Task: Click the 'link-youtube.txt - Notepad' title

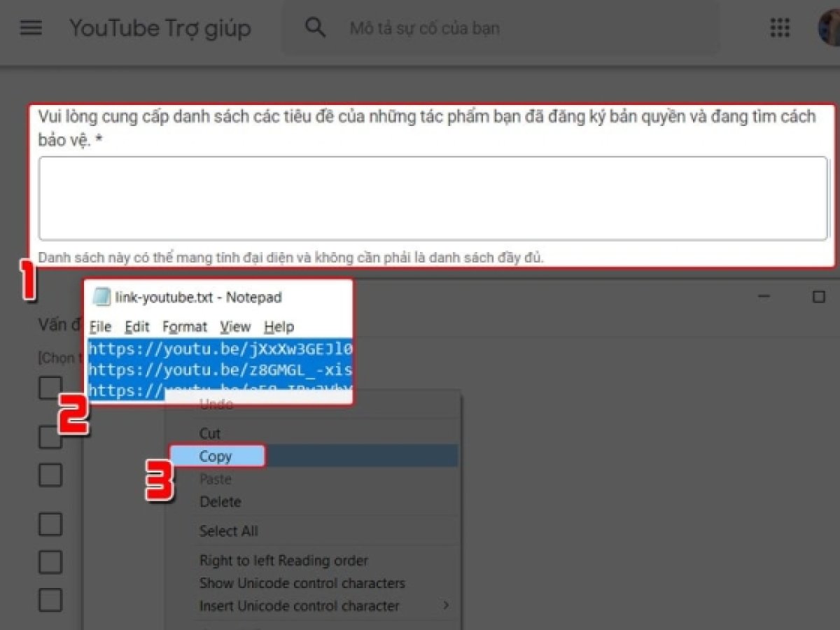Action: (x=198, y=297)
